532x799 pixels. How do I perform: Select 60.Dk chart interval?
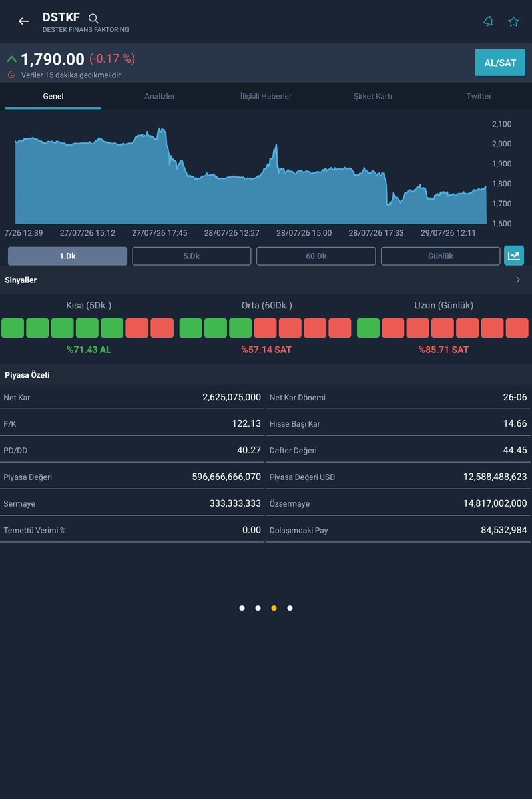(x=316, y=256)
